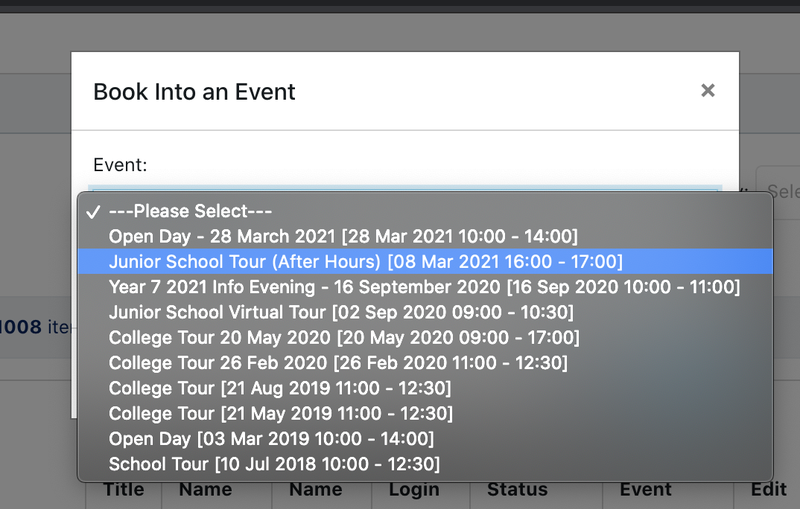Image resolution: width=800 pixels, height=509 pixels.
Task: Close the Book Into an Event dialog
Action: click(x=708, y=91)
